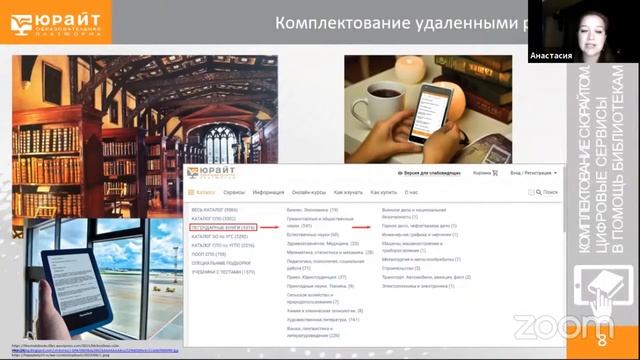640x360 pixels.
Task: Select the Строительство subcategory
Action: click(x=401, y=268)
